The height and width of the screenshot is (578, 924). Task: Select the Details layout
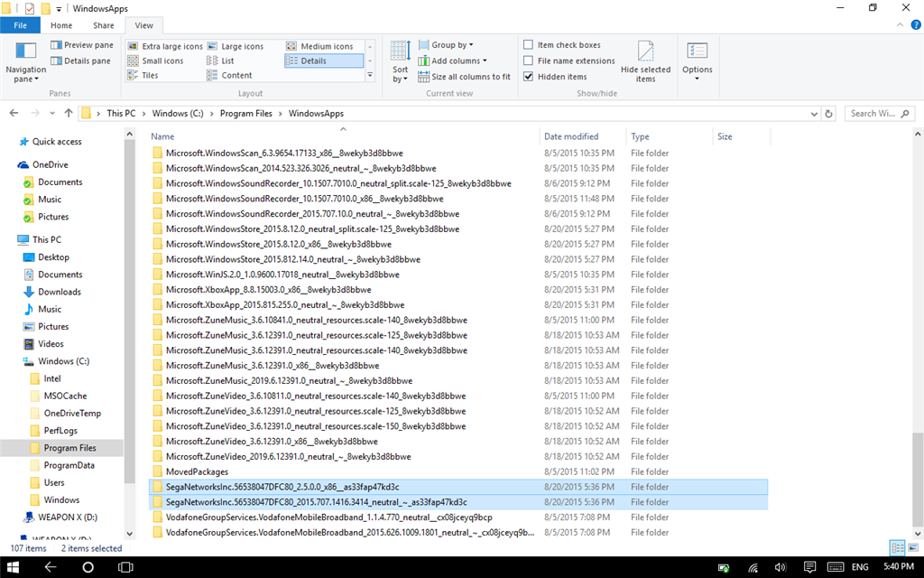pos(324,61)
